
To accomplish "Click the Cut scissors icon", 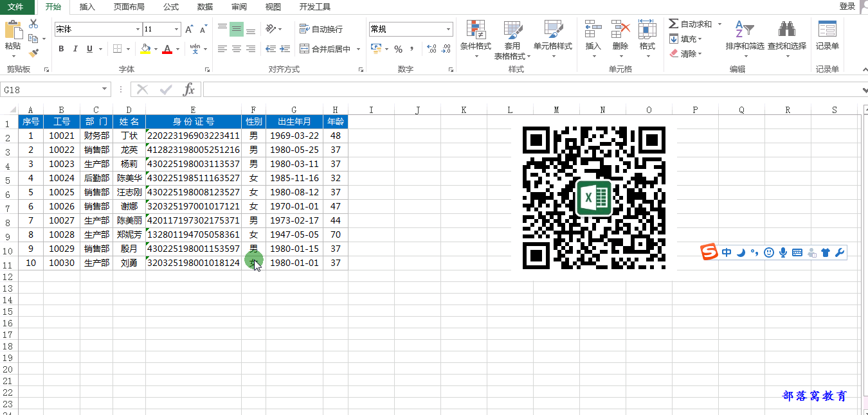I will pyautogui.click(x=33, y=24).
